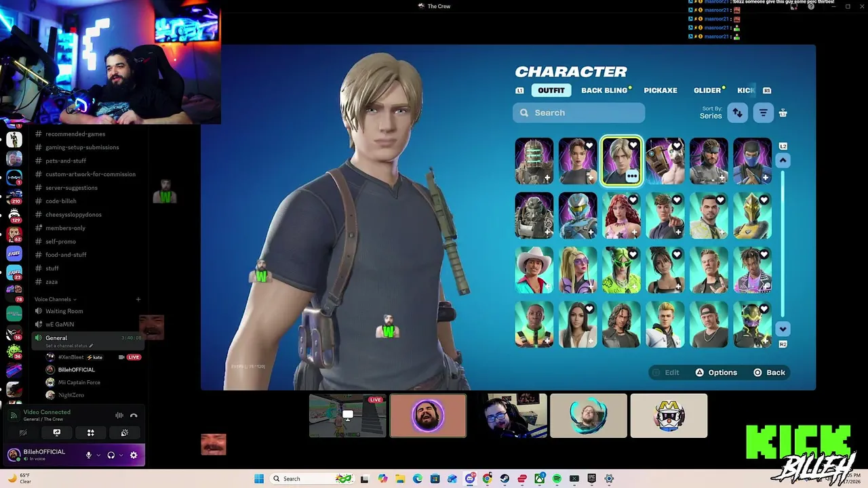The width and height of the screenshot is (868, 488).
Task: Click Mii Captain Force in voice list
Action: point(79,382)
